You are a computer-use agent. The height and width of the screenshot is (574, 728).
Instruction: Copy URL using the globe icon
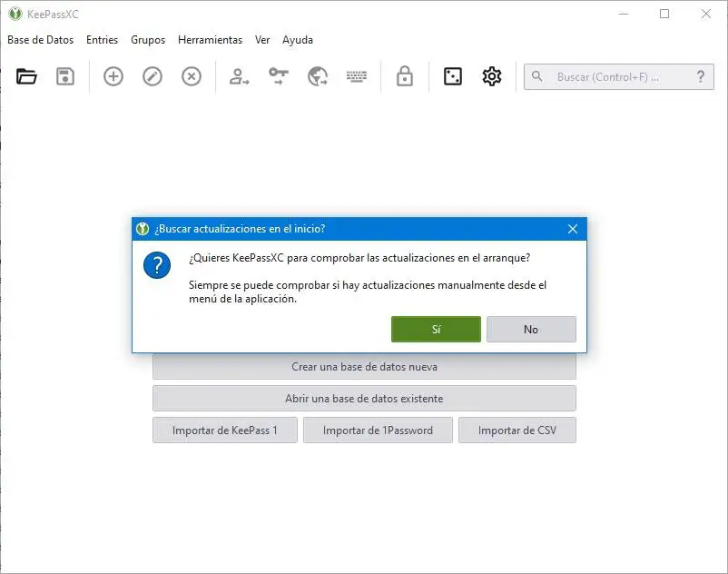[318, 76]
